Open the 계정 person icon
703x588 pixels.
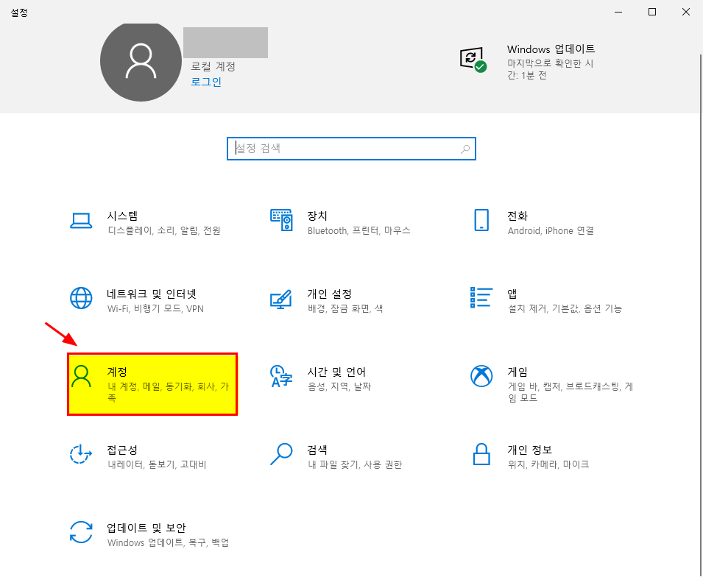(x=81, y=376)
